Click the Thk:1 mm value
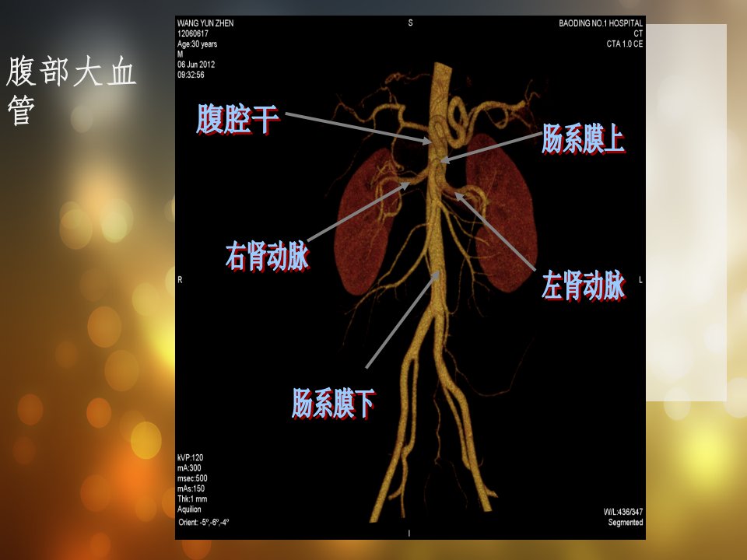The image size is (747, 560). [x=192, y=499]
